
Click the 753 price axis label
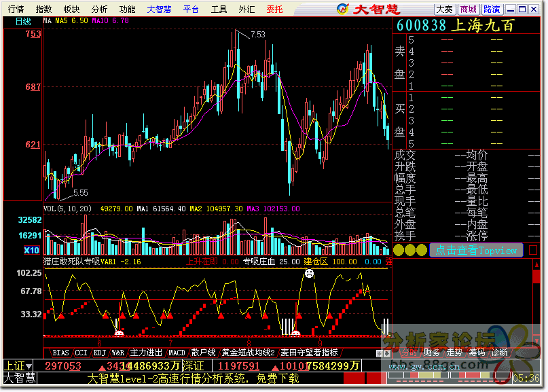33,34
